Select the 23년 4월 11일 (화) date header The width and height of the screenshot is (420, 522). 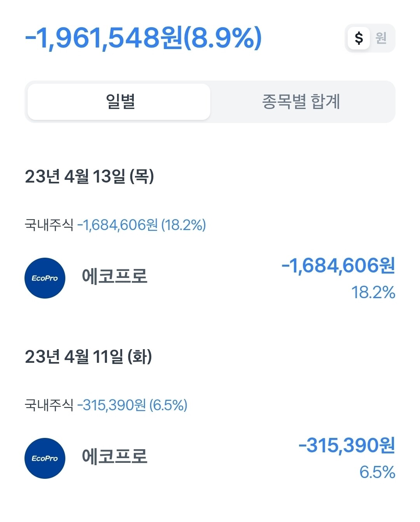click(x=88, y=357)
